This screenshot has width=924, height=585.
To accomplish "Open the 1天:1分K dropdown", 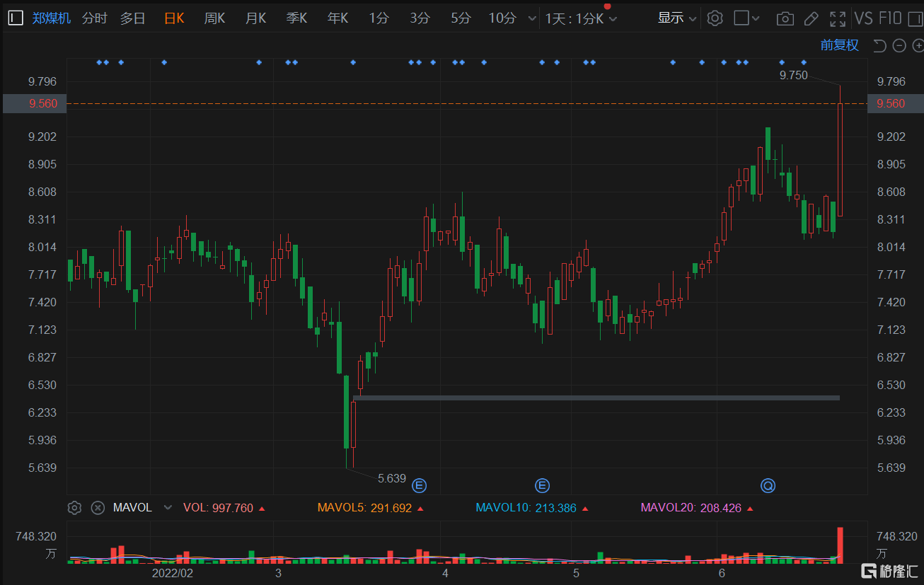I will pos(580,19).
